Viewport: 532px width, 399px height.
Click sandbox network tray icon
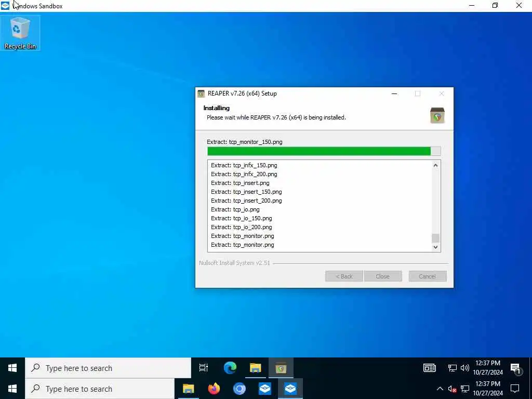point(453,368)
